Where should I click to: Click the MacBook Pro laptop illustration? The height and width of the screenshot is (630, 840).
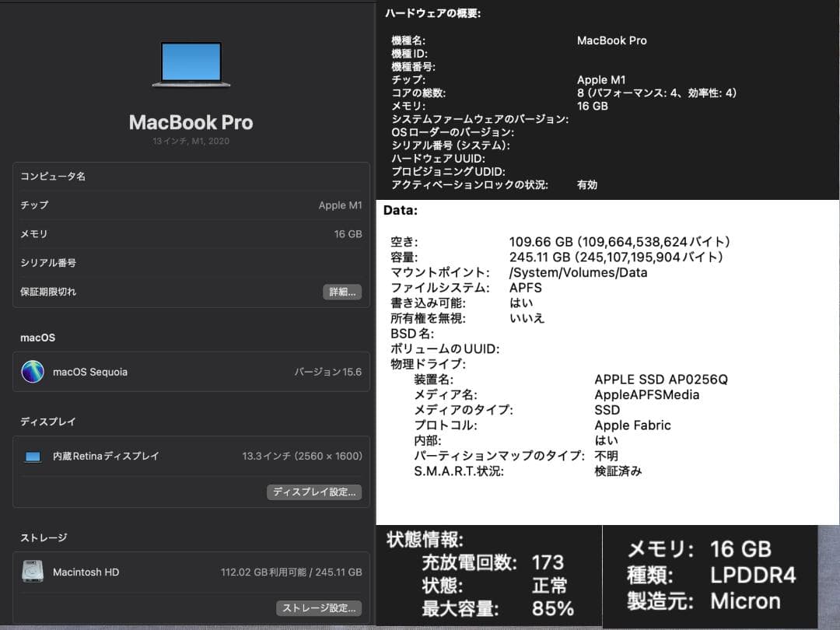(x=191, y=61)
